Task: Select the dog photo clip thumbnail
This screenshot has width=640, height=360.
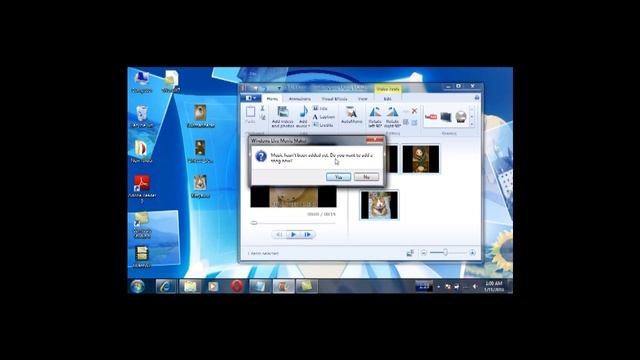Action: [379, 205]
